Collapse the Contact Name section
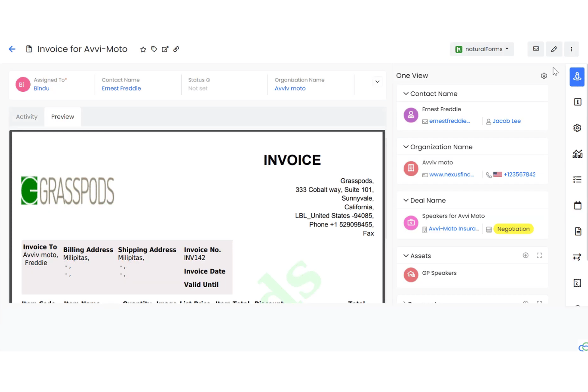Screen dimensions: 588x392 [406, 94]
